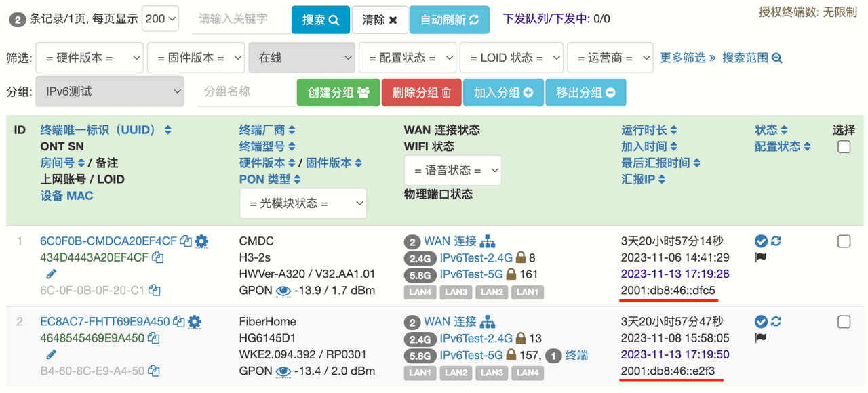The image size is (868, 393).
Task: Click the 分组名称 input field
Action: (x=244, y=91)
